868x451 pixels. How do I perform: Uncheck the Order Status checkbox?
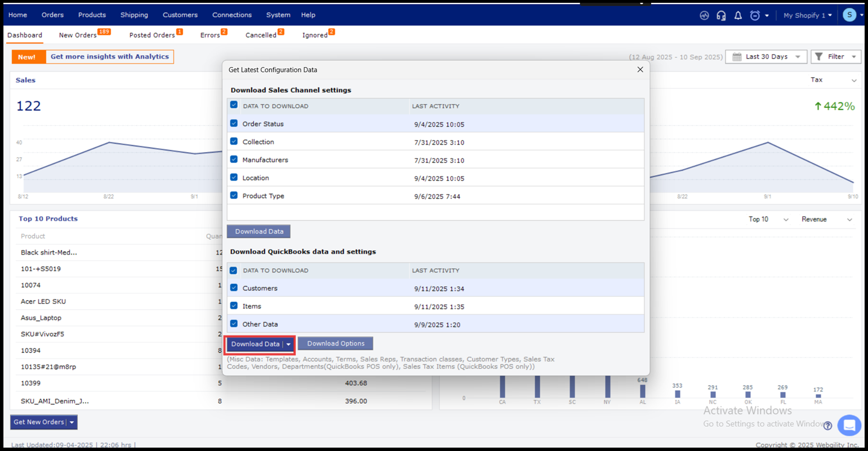(234, 123)
